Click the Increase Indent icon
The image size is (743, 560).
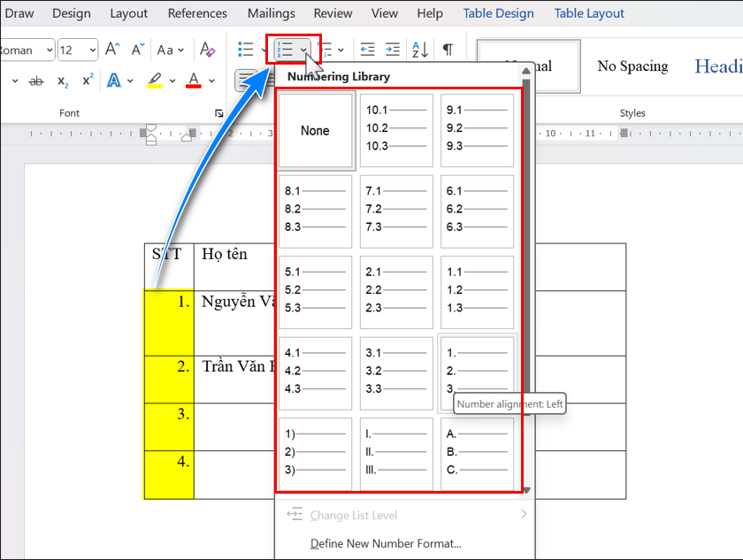pos(392,50)
